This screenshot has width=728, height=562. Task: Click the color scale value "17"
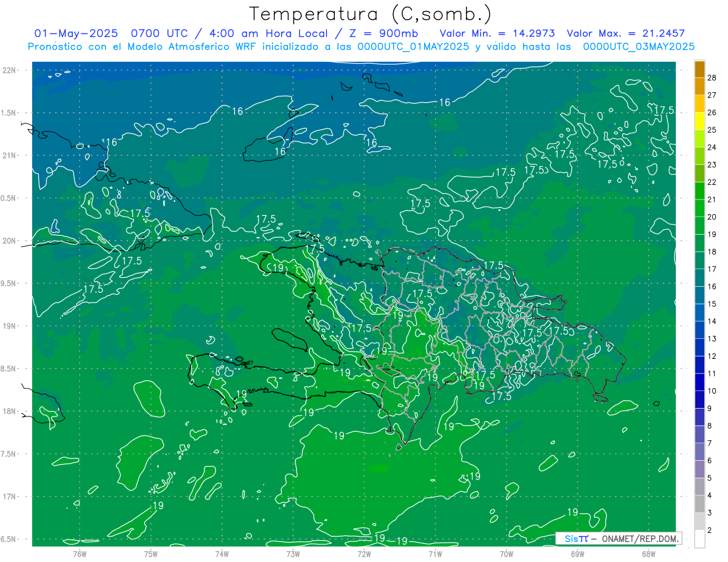(x=712, y=269)
